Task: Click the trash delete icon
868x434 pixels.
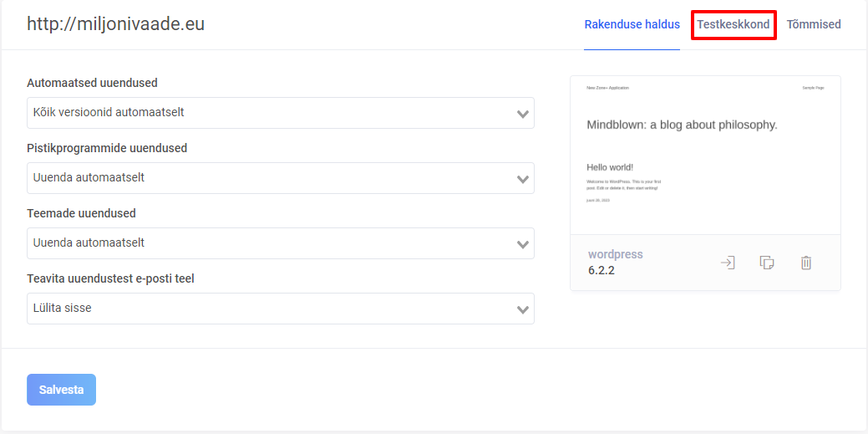Action: (x=806, y=263)
